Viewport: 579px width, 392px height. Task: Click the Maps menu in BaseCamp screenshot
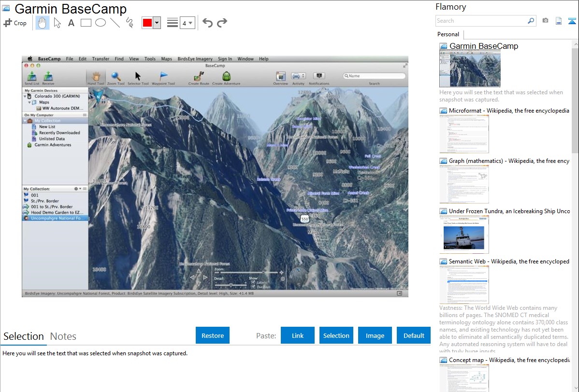(x=167, y=59)
